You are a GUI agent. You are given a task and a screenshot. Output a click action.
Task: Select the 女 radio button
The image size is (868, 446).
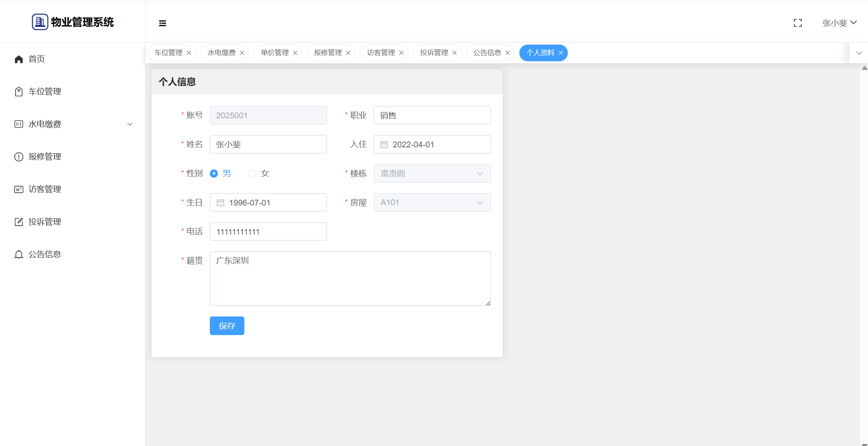point(252,173)
